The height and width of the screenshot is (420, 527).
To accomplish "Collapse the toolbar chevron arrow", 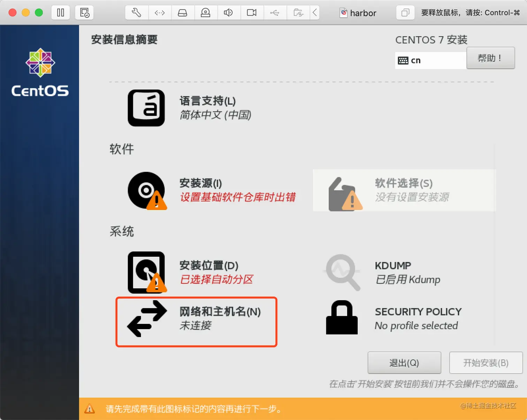I will coord(315,13).
